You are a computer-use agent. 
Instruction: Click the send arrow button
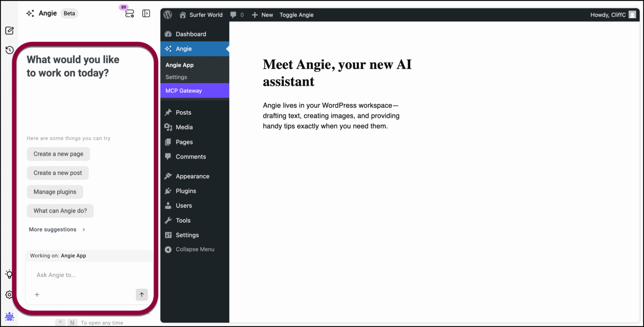coord(142,295)
